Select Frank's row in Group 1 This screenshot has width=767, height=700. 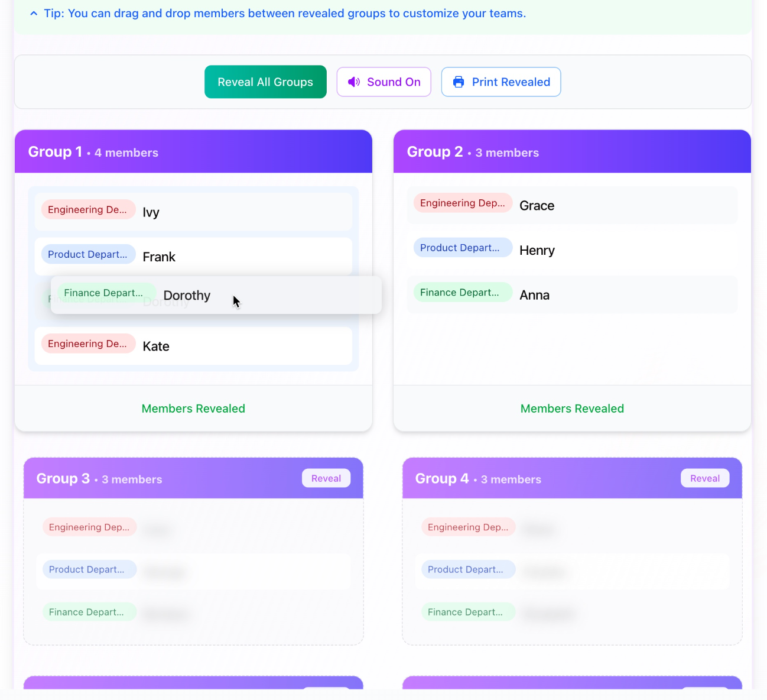[x=193, y=257]
